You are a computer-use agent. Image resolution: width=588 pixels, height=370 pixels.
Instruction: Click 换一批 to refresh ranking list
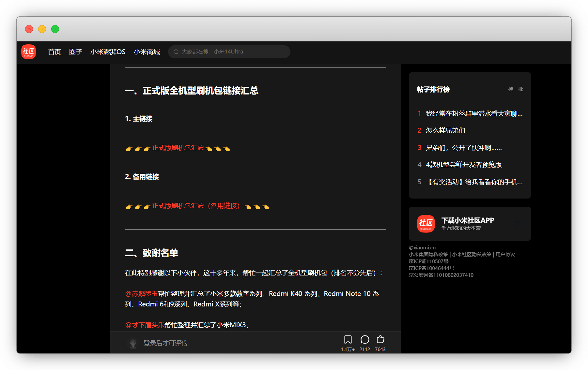pos(515,89)
